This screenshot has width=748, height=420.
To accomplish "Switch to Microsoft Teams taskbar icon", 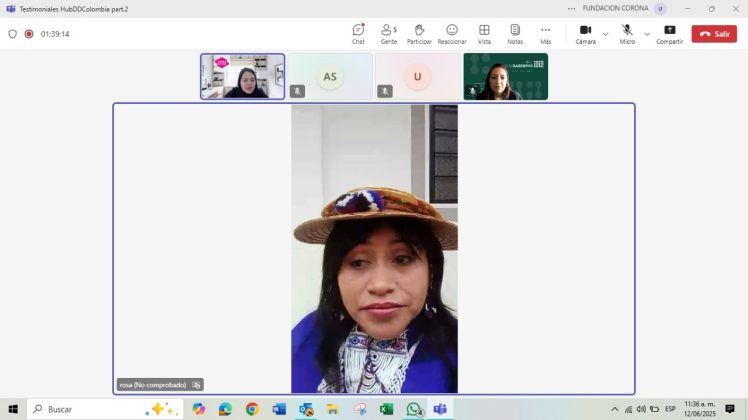I will pos(440,409).
